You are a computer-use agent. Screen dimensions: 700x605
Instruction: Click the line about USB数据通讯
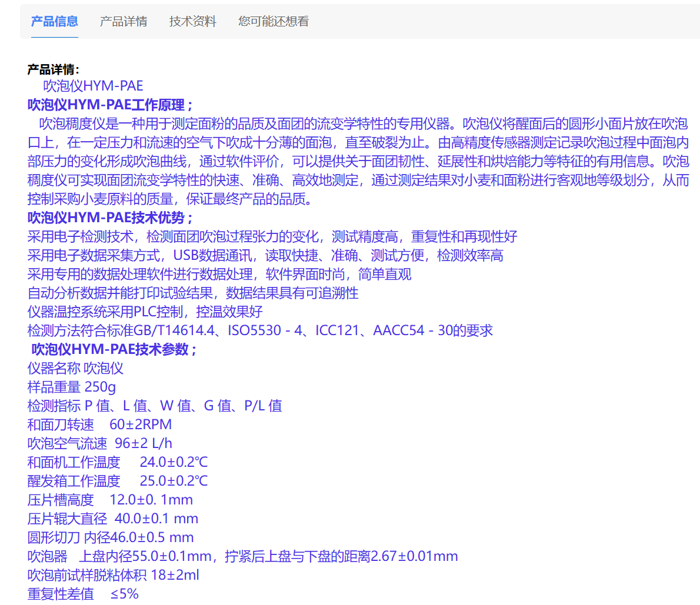click(x=265, y=255)
